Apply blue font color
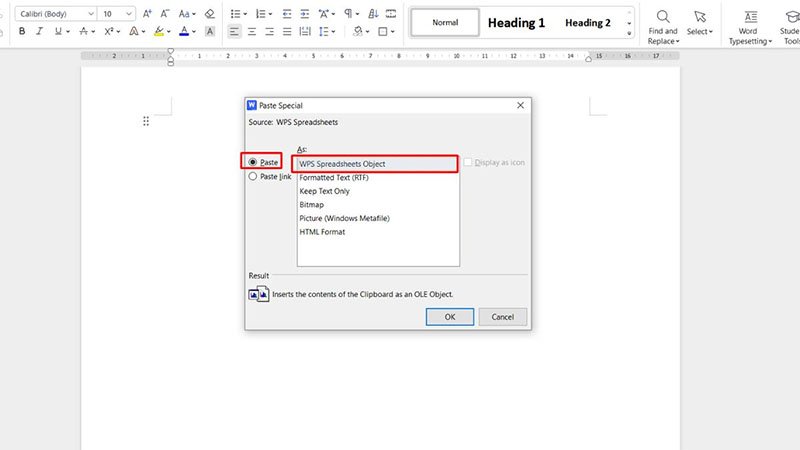The image size is (800, 450). (184, 32)
